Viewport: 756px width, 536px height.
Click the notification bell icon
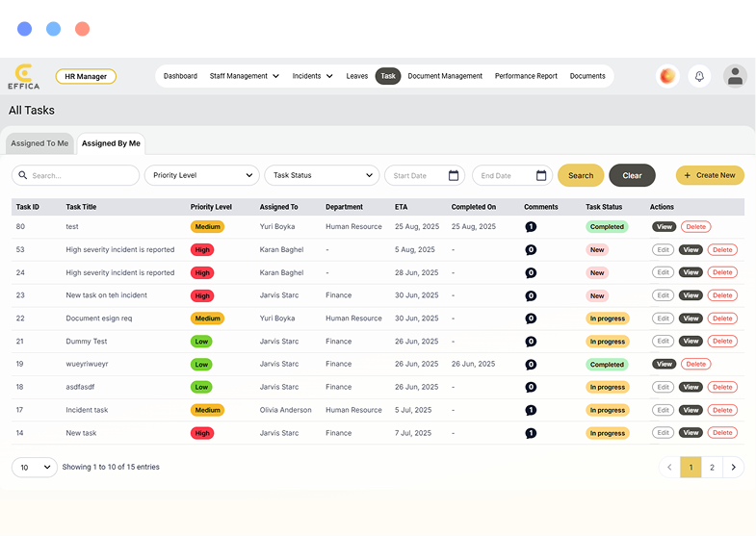700,76
